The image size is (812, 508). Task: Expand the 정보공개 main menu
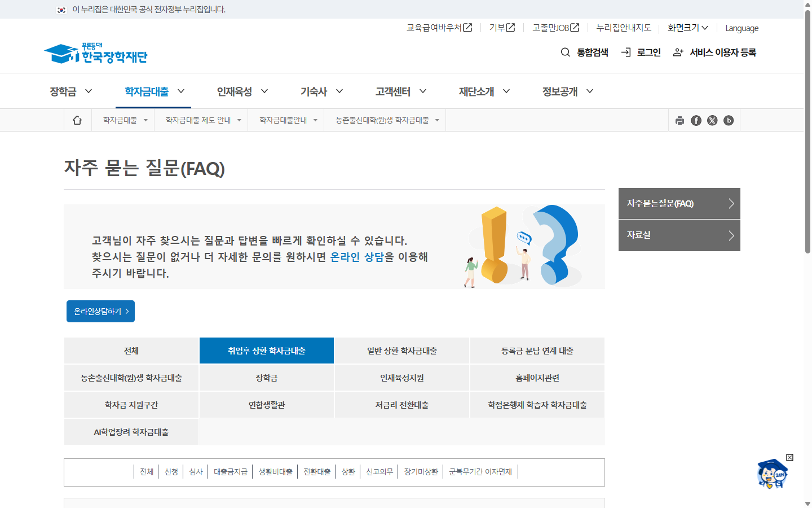(568, 91)
